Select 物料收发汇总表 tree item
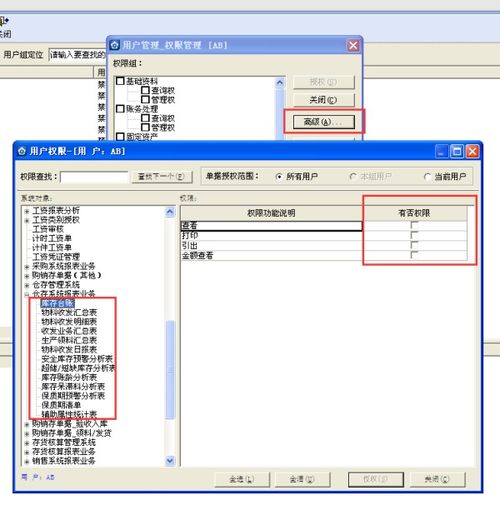 tap(69, 313)
